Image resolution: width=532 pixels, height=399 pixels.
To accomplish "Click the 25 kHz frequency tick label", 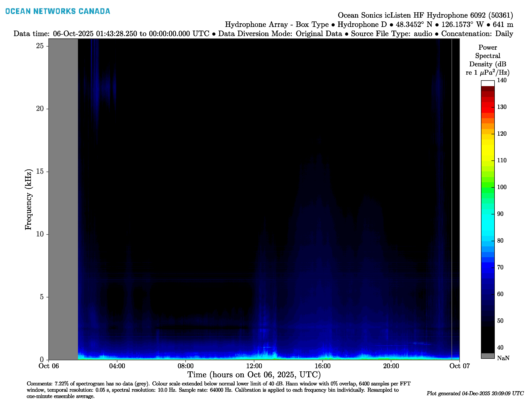I will point(40,46).
